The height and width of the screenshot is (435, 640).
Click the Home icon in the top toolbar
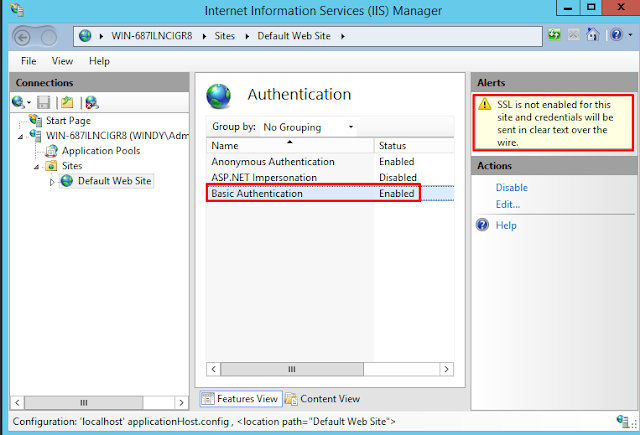coord(593,35)
